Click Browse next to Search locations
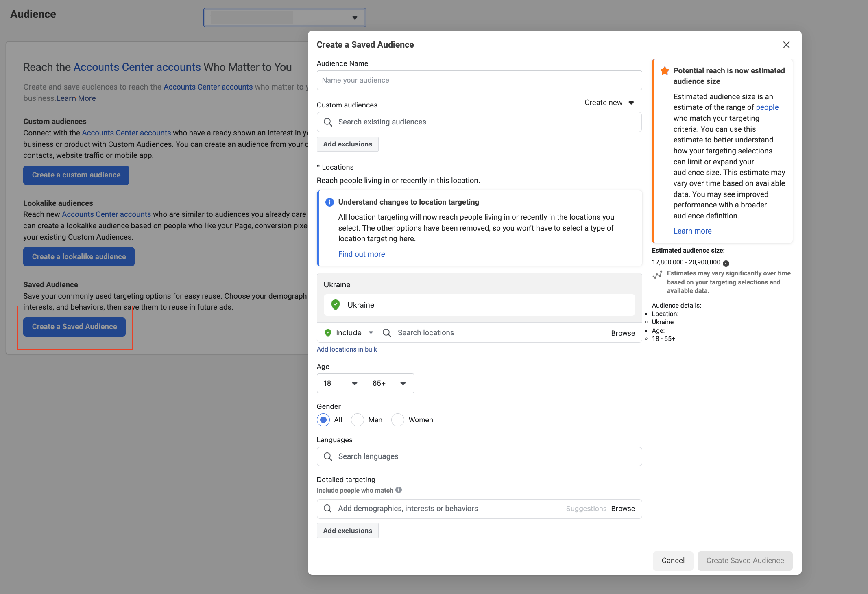868x594 pixels. pyautogui.click(x=623, y=333)
